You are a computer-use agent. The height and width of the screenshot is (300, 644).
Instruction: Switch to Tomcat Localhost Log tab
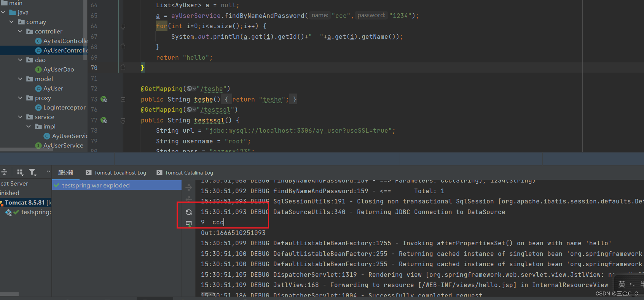pyautogui.click(x=116, y=173)
